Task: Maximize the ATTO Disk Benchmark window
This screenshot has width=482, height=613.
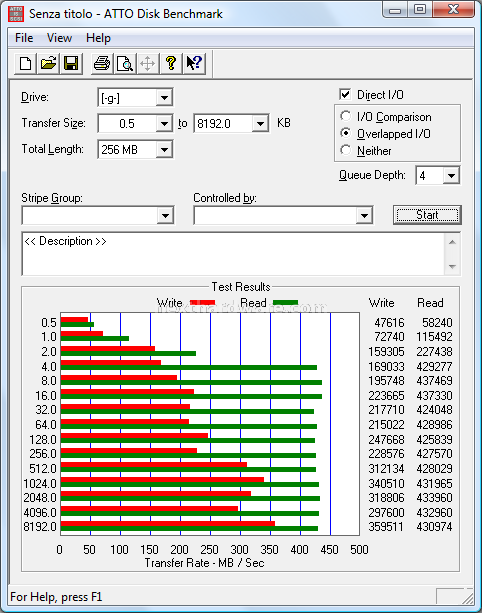Action: (419, 9)
